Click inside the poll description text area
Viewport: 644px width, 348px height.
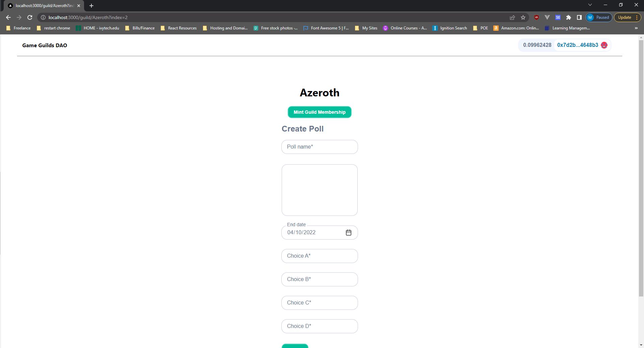(x=319, y=190)
